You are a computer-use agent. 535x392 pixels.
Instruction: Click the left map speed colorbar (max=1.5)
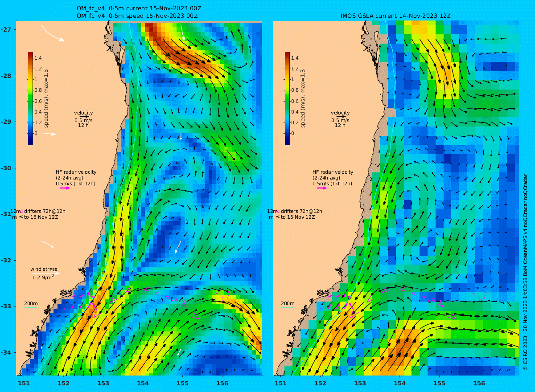click(x=30, y=98)
